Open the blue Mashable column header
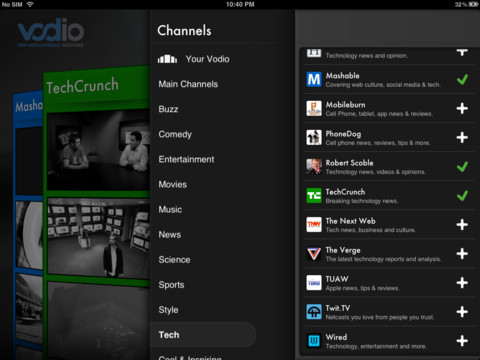The height and width of the screenshot is (360, 480). coord(29,107)
